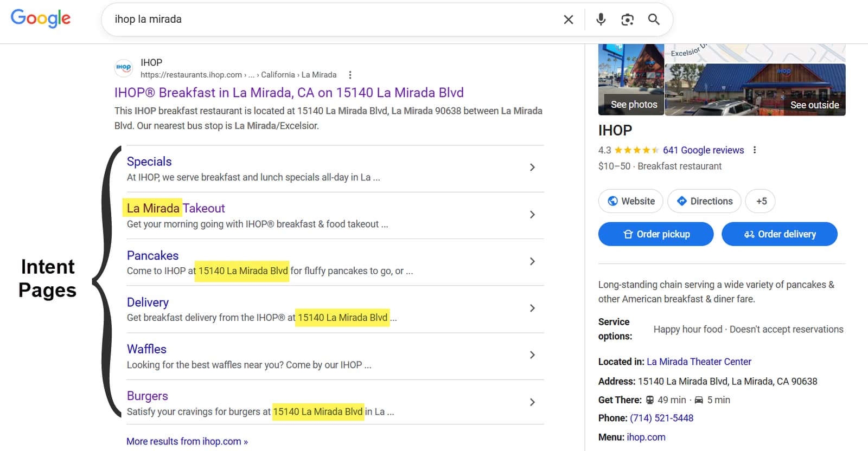Open the Delivery sitelink
868x451 pixels.
click(148, 302)
